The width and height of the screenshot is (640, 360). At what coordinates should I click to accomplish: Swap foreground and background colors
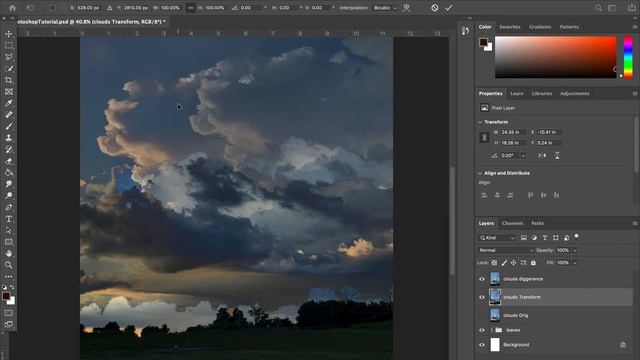[x=12, y=287]
